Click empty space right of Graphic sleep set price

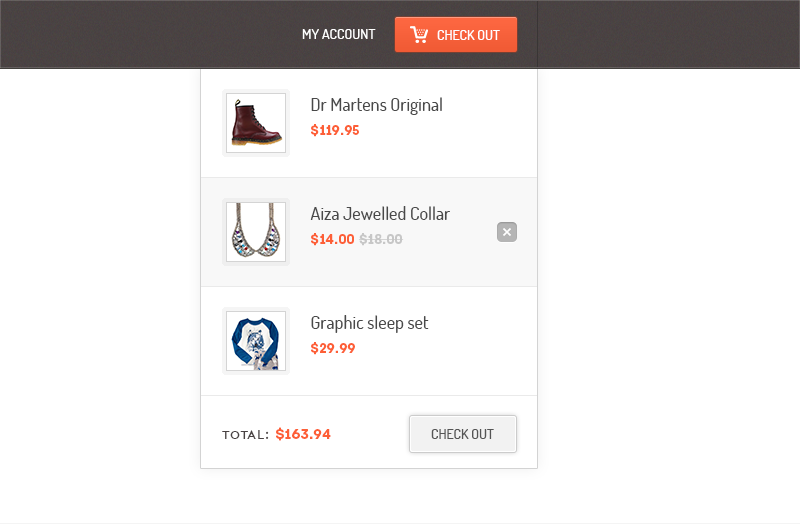coord(450,350)
